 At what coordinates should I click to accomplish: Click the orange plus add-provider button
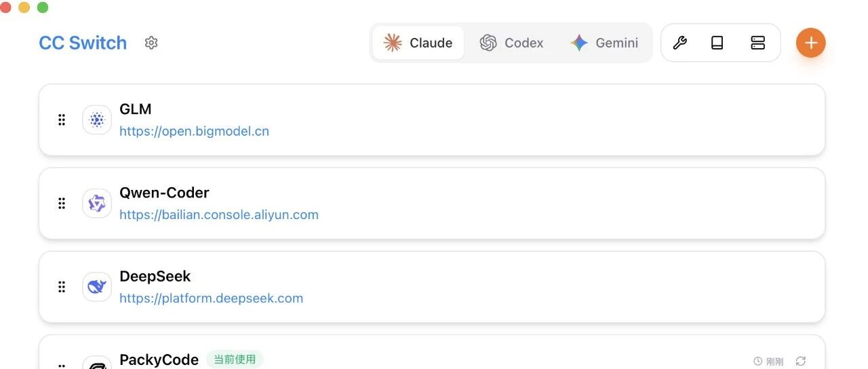(x=811, y=43)
